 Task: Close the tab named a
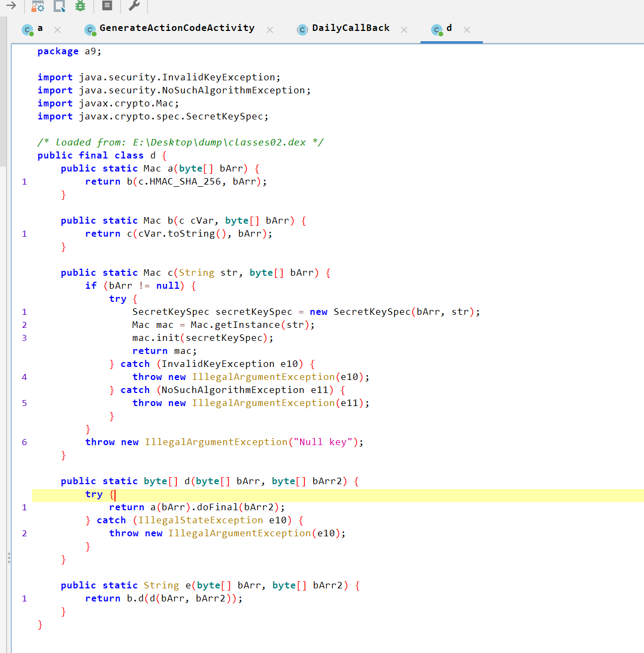click(58, 30)
